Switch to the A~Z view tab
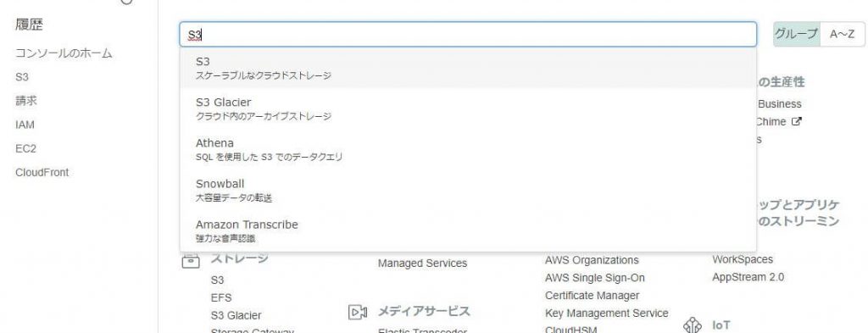This screenshot has width=868, height=333. coord(842,34)
